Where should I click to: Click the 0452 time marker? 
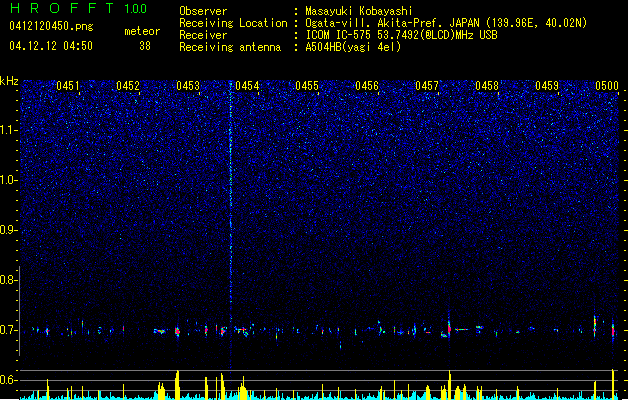pos(128,86)
